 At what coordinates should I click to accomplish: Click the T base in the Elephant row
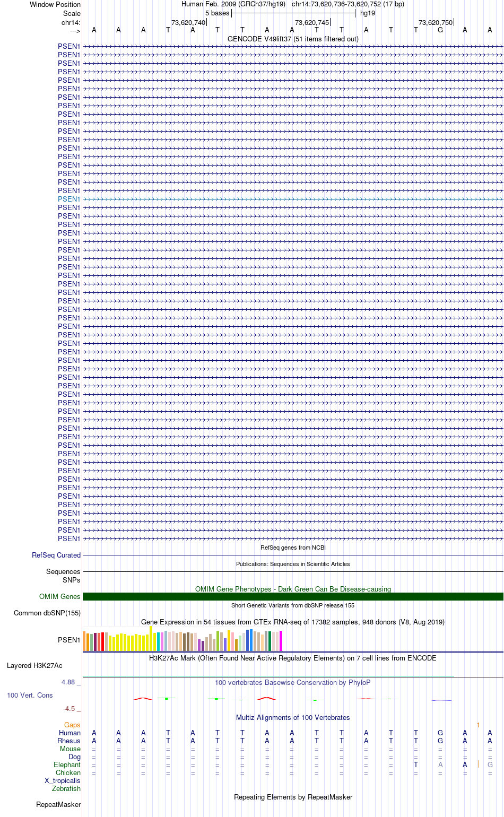tap(416, 764)
